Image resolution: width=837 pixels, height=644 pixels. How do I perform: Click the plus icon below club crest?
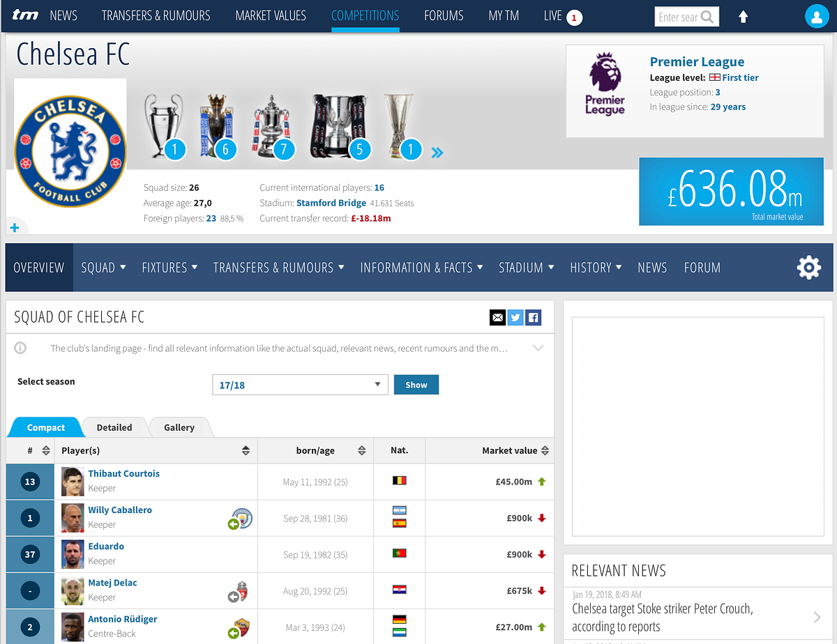(x=15, y=228)
